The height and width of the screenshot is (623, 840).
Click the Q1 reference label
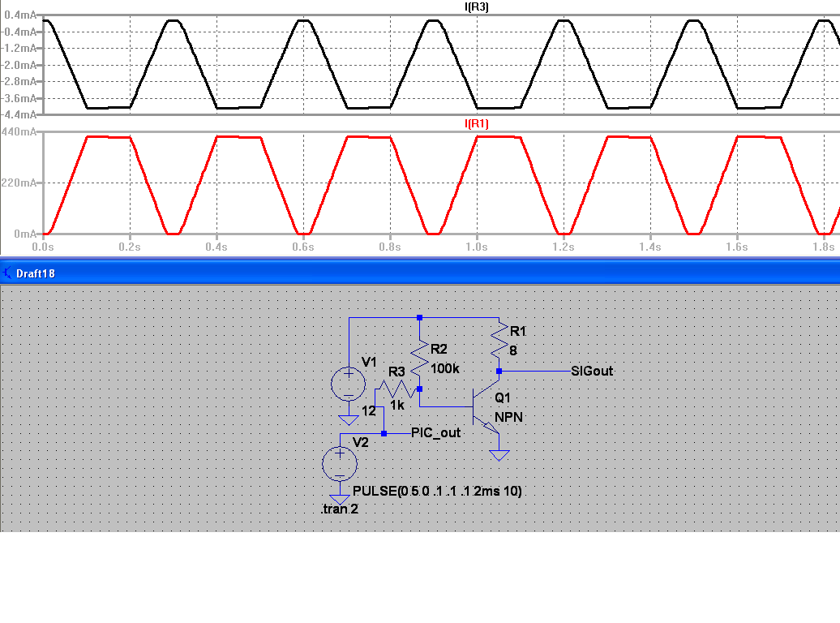coord(503,397)
